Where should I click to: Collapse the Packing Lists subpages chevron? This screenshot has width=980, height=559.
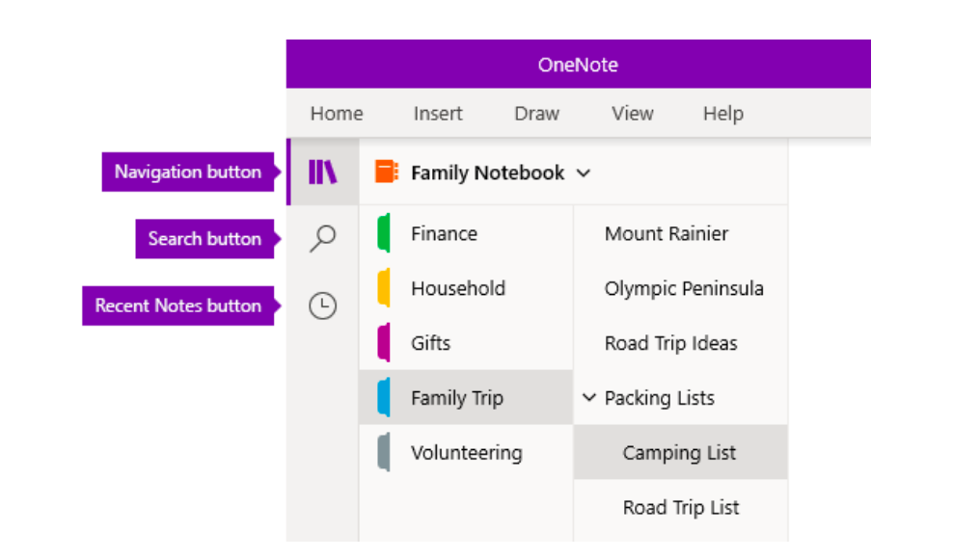pyautogui.click(x=588, y=397)
